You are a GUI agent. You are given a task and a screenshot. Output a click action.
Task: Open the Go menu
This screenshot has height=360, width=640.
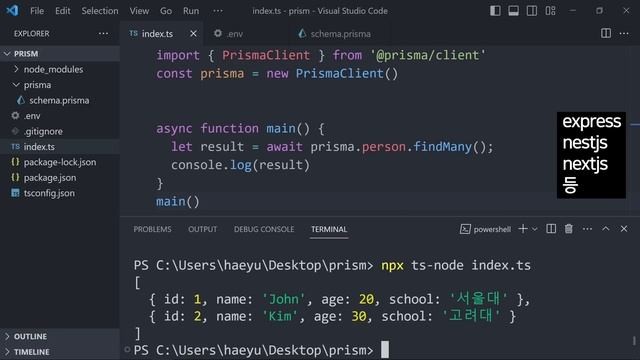coord(166,11)
